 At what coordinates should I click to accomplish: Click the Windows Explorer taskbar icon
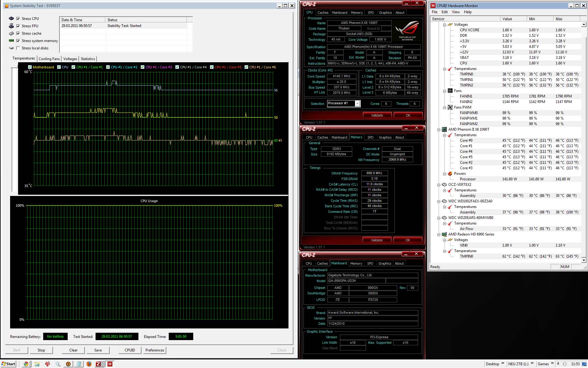[x=37, y=364]
